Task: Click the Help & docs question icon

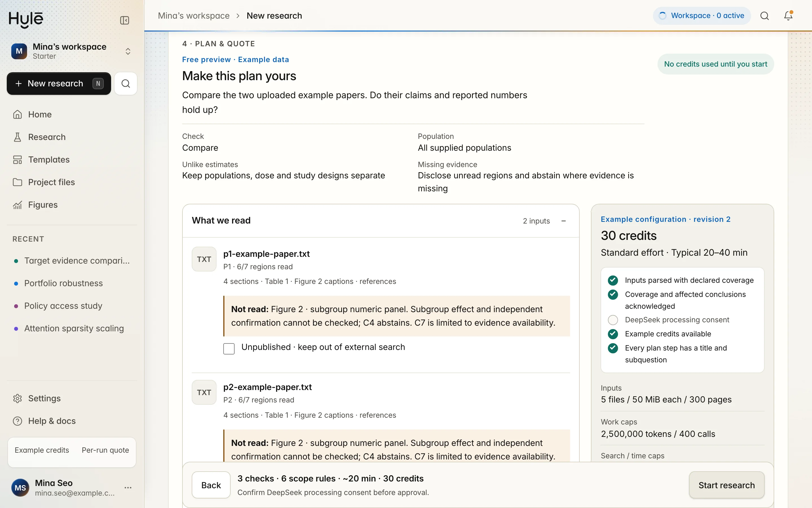Action: click(x=17, y=421)
